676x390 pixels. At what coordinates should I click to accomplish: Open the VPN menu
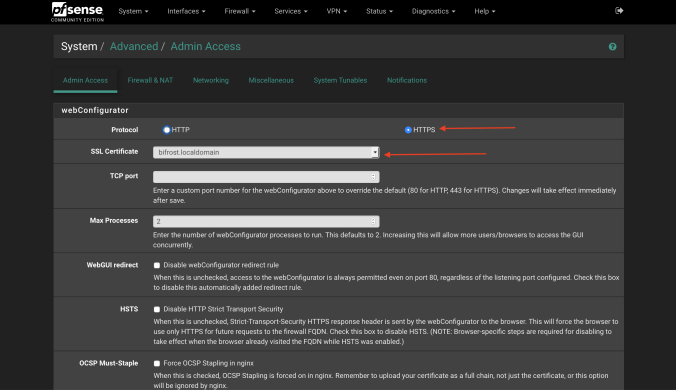pos(337,11)
